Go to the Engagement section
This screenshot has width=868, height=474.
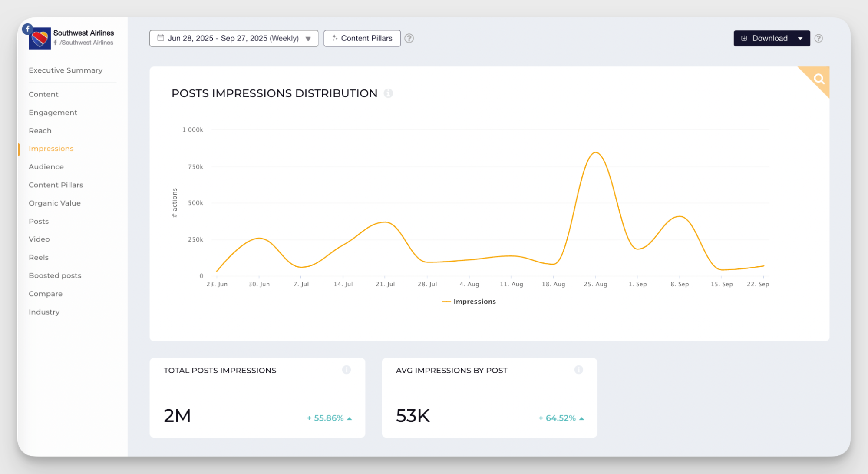click(53, 113)
